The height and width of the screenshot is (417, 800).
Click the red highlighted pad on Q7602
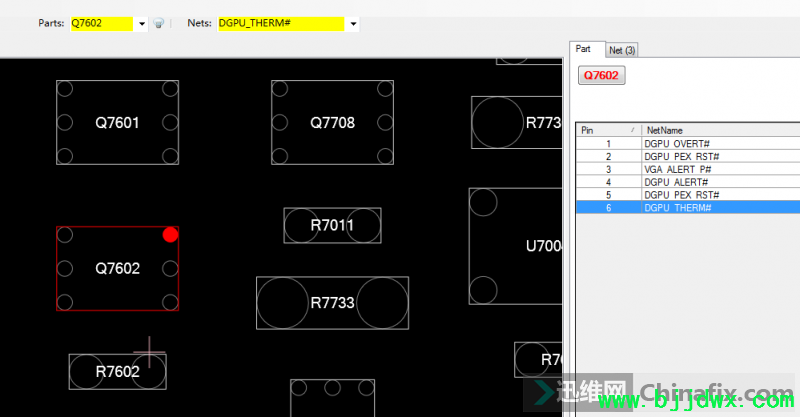tap(170, 235)
